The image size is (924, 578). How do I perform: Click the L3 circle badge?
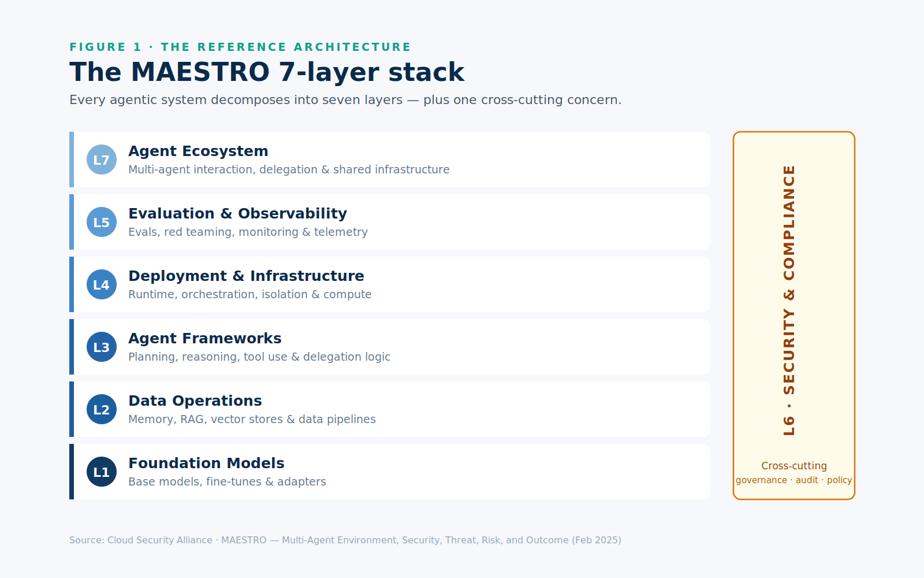(x=102, y=347)
